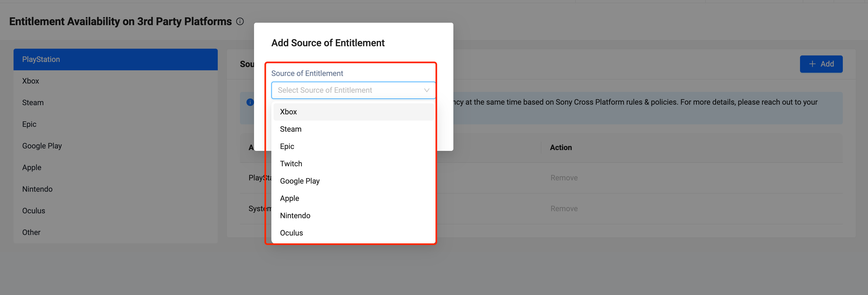This screenshot has height=295, width=868.
Task: Pick Apple in the dropdown options
Action: tap(353, 198)
